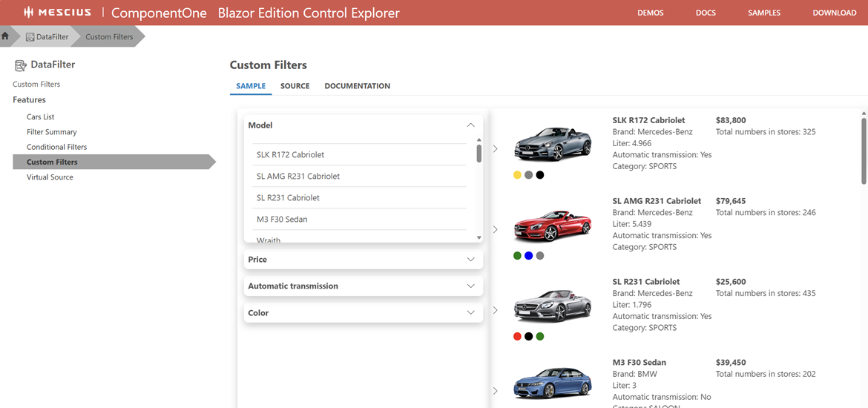Select SL R231 Cabriolet in Model list
The image size is (868, 408).
359,197
